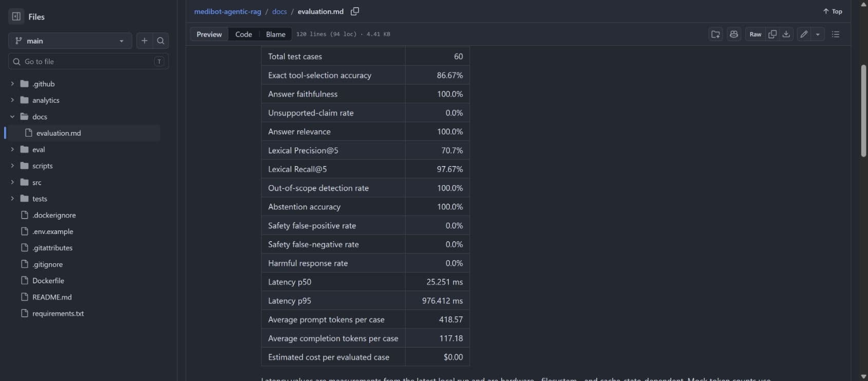Open more edit options dropdown arrow
The image size is (868, 381).
pyautogui.click(x=818, y=34)
